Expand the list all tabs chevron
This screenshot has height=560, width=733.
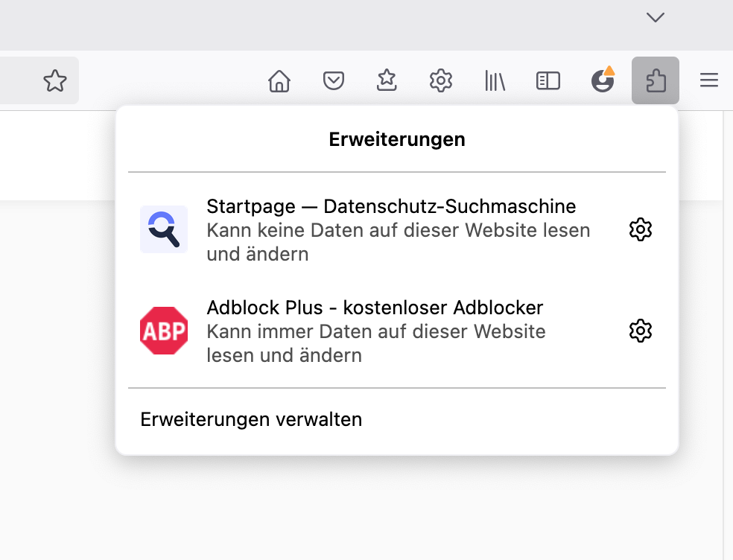click(x=656, y=17)
